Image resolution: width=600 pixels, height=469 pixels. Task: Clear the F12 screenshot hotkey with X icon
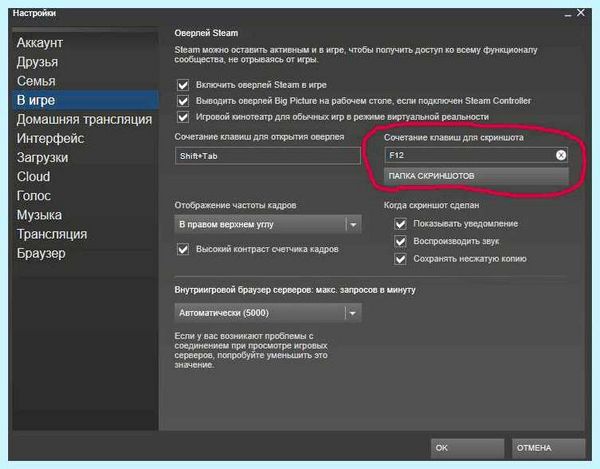click(561, 155)
